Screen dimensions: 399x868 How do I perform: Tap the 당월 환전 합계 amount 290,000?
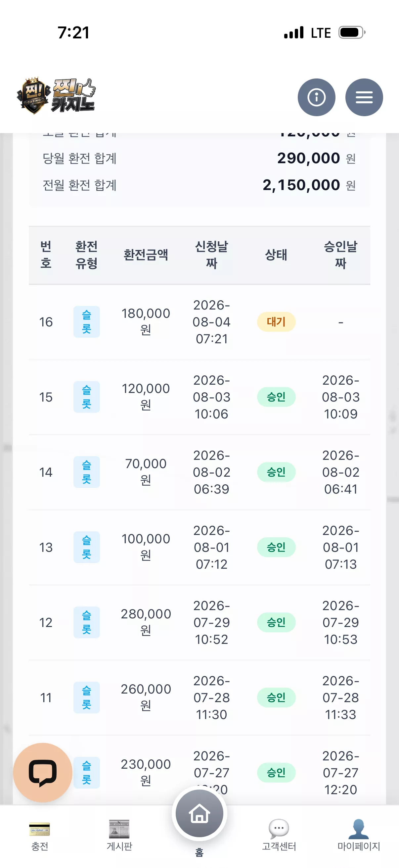[308, 158]
